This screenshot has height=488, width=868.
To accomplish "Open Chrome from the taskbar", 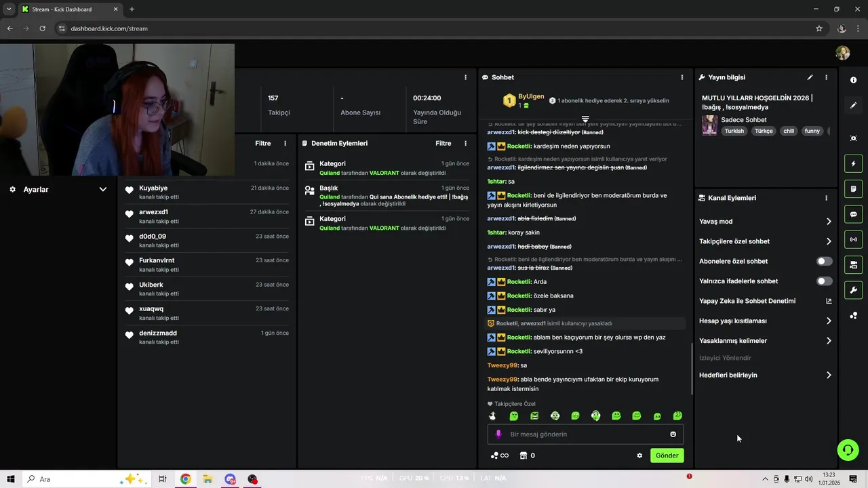I will coord(185,479).
